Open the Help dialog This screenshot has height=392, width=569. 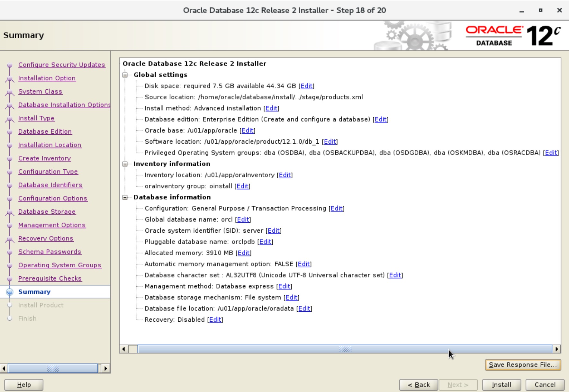[24, 385]
